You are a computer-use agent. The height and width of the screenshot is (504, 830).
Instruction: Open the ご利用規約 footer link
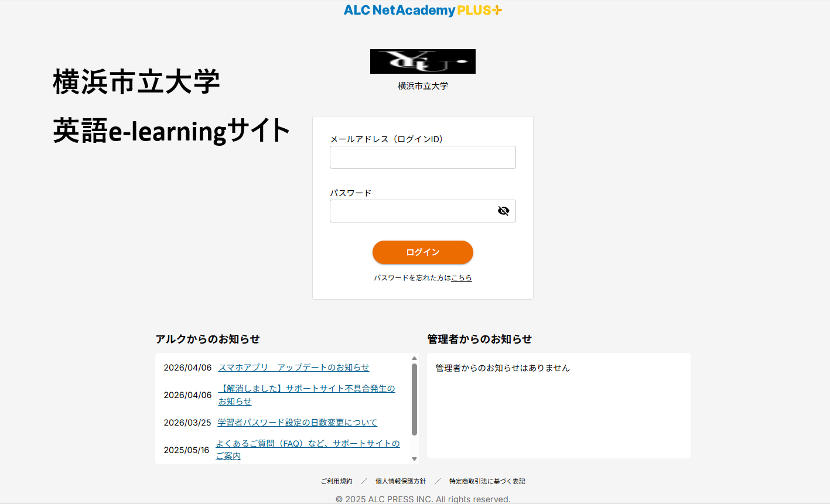tap(336, 481)
